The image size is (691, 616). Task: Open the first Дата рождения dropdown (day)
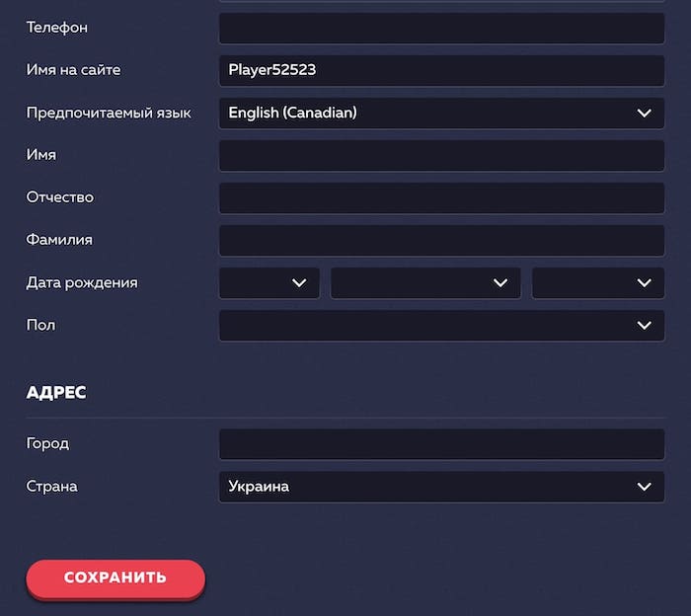[269, 283]
